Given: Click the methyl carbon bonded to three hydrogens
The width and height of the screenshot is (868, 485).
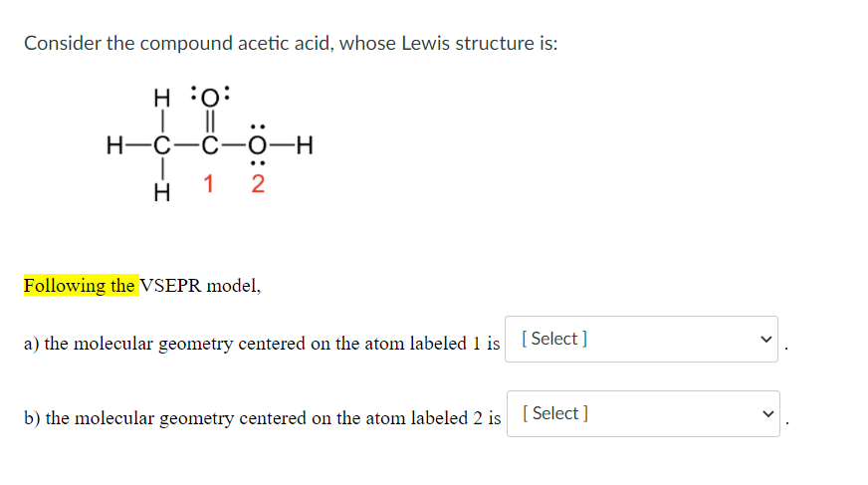Looking at the screenshot, I should (161, 145).
